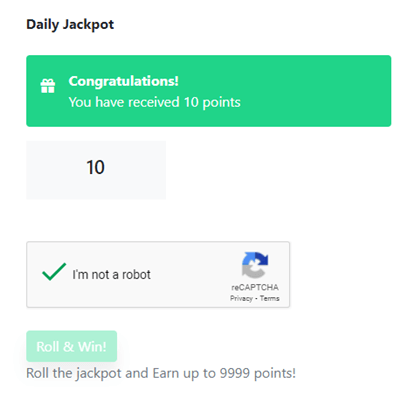Click the Daily Jackpot heading
Screen dimensions: 400x396
tap(70, 25)
